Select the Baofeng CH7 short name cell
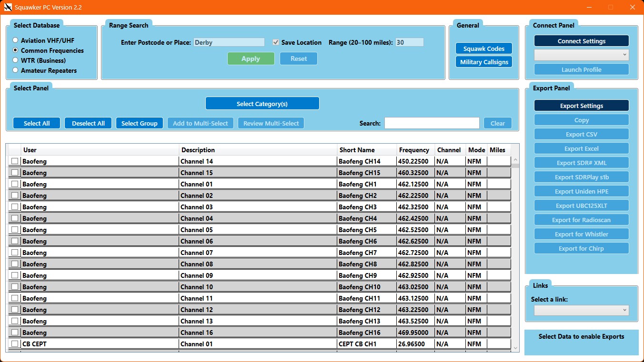Screen dimensions: 644x362 367,253
